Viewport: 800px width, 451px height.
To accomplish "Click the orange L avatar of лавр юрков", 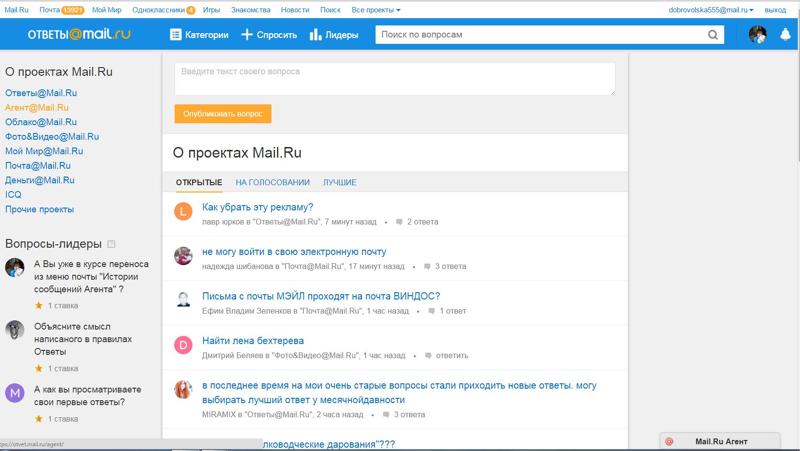I will coord(183,211).
